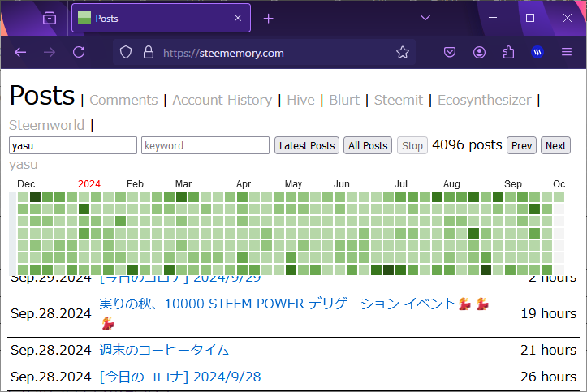Click the Latest Posts button

[x=307, y=145]
